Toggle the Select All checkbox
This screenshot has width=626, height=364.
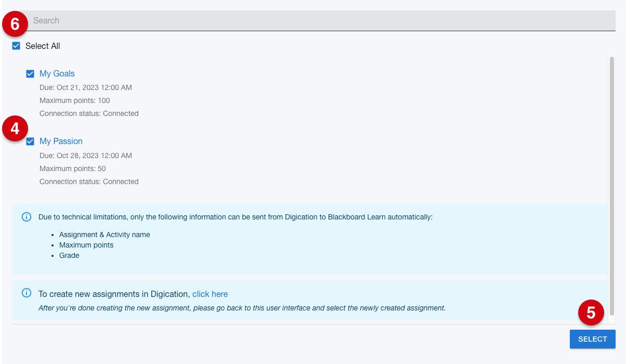click(16, 46)
